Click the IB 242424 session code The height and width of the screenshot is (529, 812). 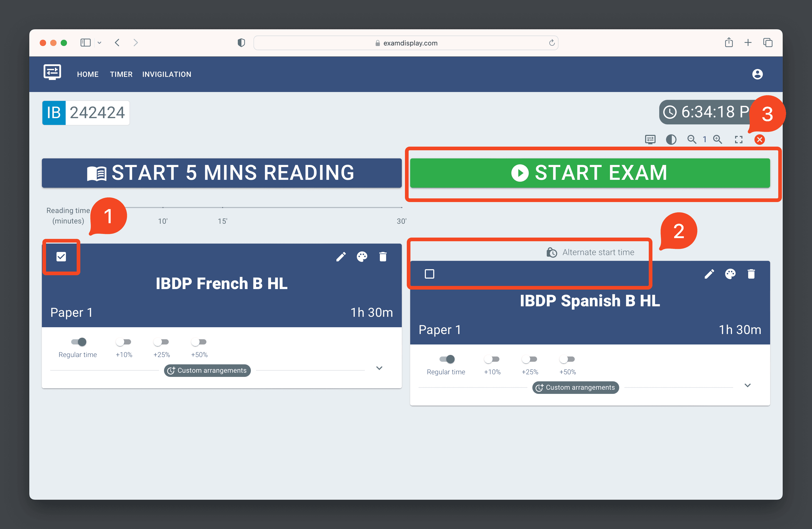click(86, 113)
